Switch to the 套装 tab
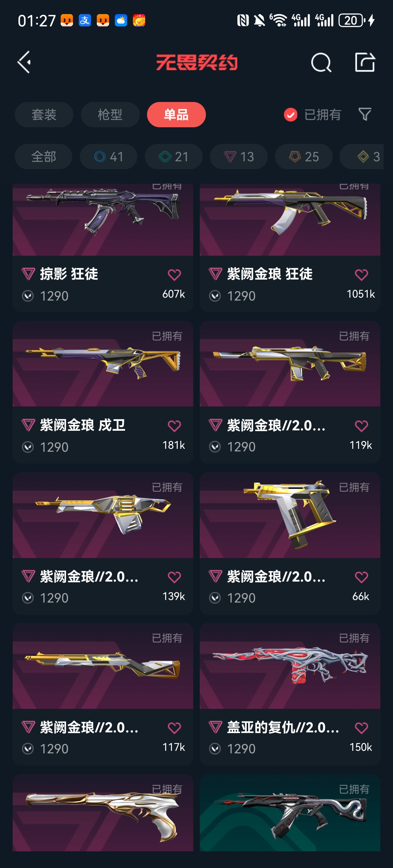This screenshot has width=393, height=868. pos(44,115)
